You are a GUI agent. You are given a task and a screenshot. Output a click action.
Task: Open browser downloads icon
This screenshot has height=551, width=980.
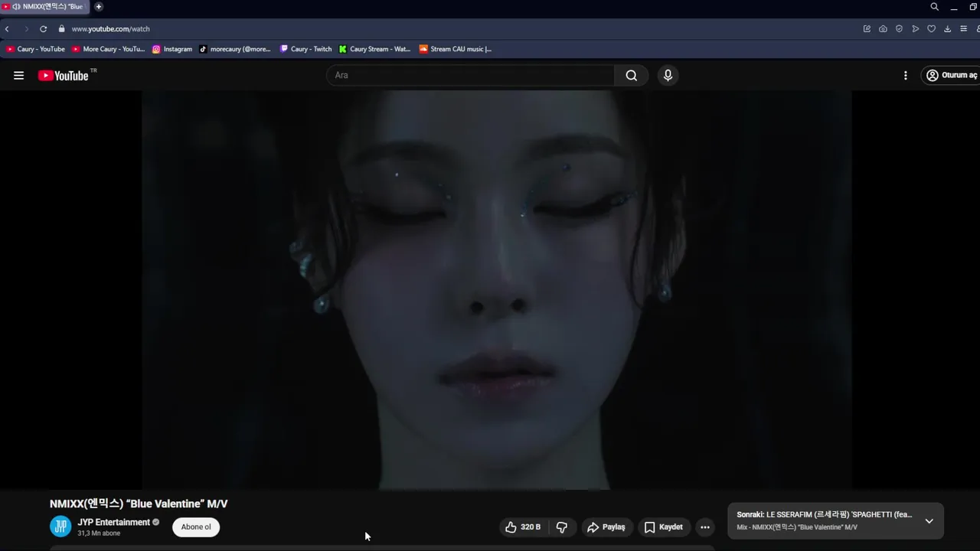point(947,29)
